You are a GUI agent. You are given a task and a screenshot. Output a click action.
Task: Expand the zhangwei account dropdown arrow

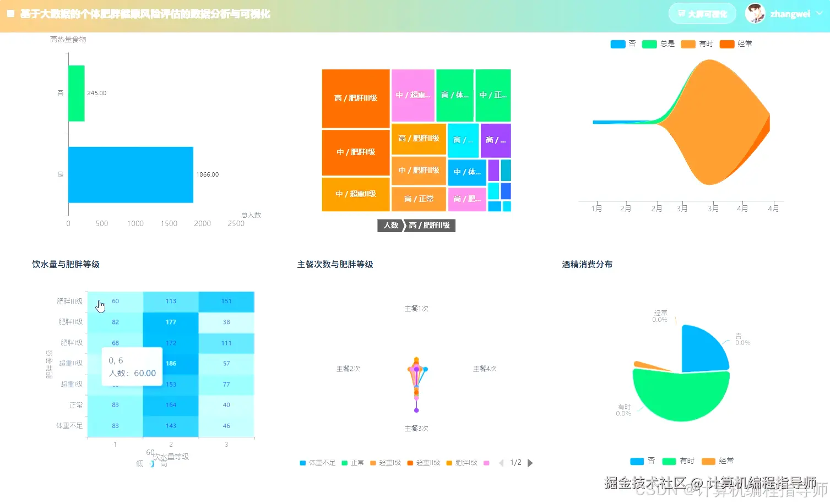(820, 13)
